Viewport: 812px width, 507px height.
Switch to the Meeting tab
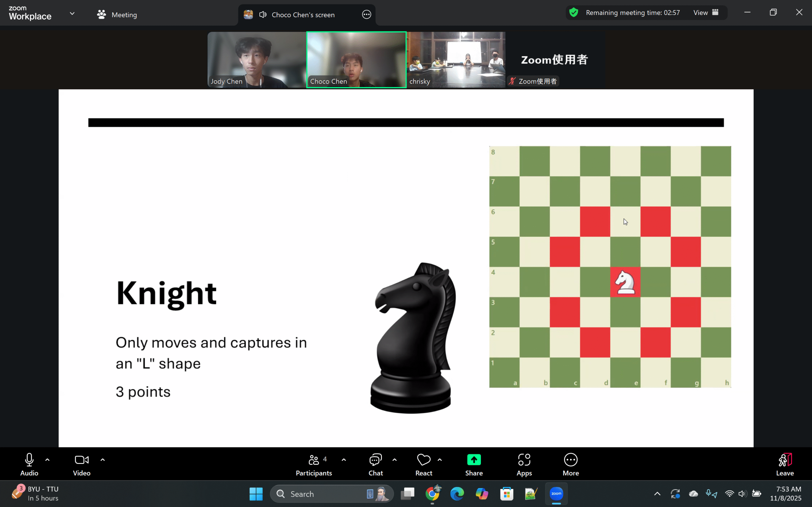117,15
